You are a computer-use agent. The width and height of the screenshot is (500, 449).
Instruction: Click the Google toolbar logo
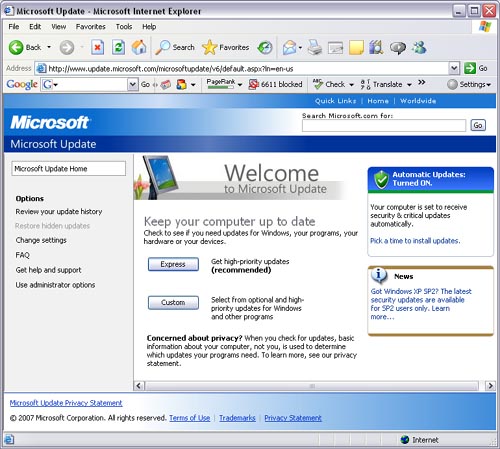point(22,84)
